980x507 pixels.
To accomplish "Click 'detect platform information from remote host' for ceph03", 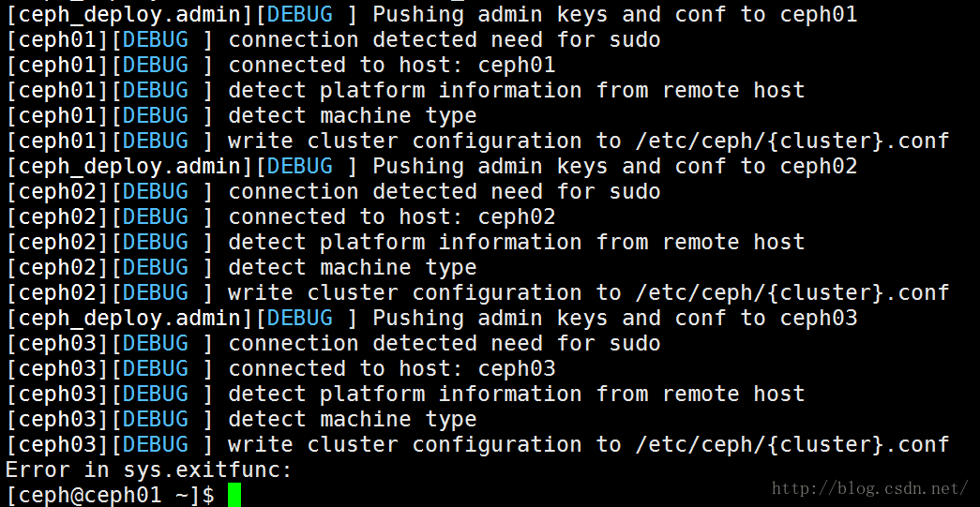I will point(516,395).
